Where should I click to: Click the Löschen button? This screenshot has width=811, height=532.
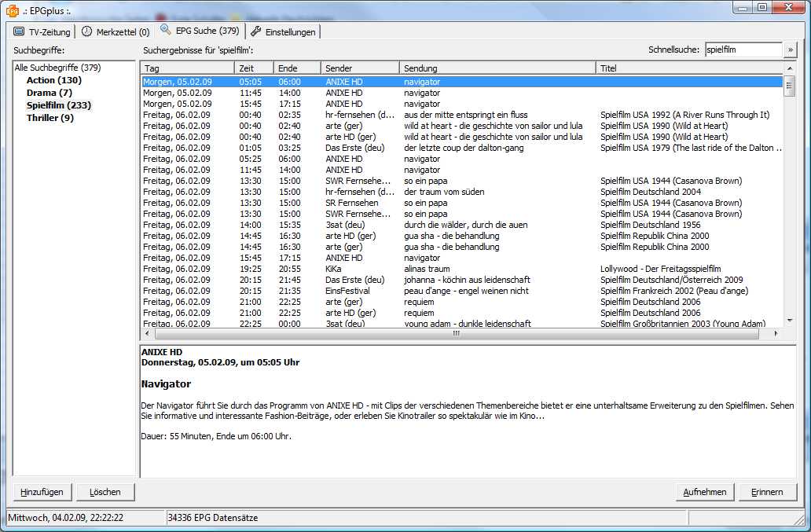pos(105,492)
